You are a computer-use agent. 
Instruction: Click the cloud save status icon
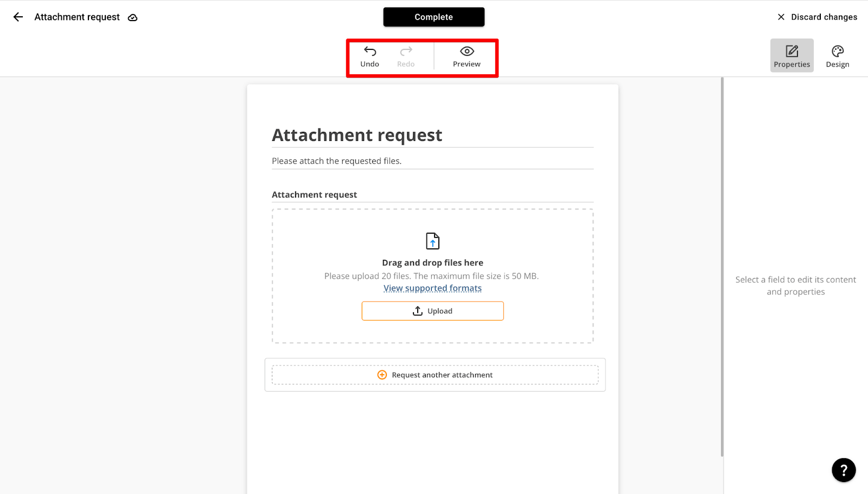click(132, 17)
